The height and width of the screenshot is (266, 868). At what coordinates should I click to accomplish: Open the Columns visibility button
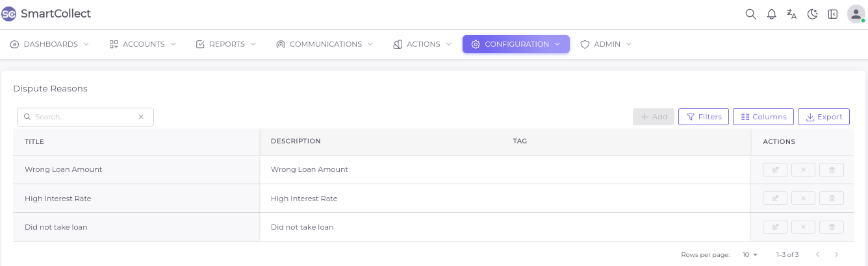click(763, 117)
